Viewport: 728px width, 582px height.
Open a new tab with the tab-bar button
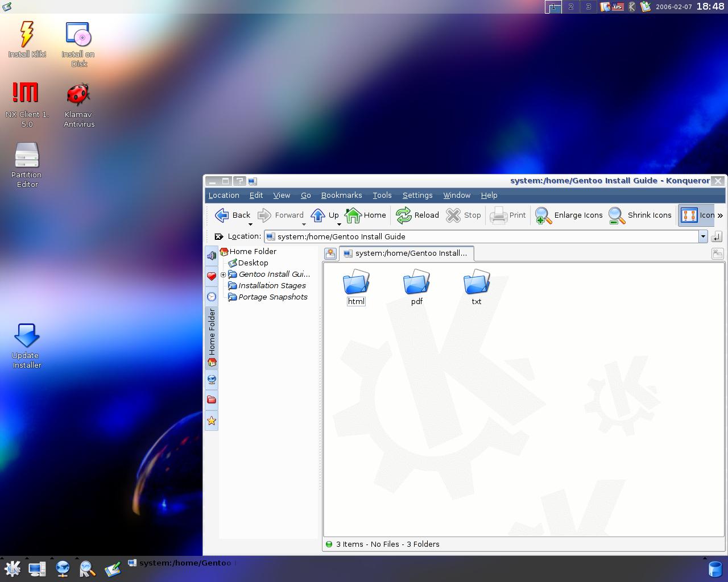(330, 253)
